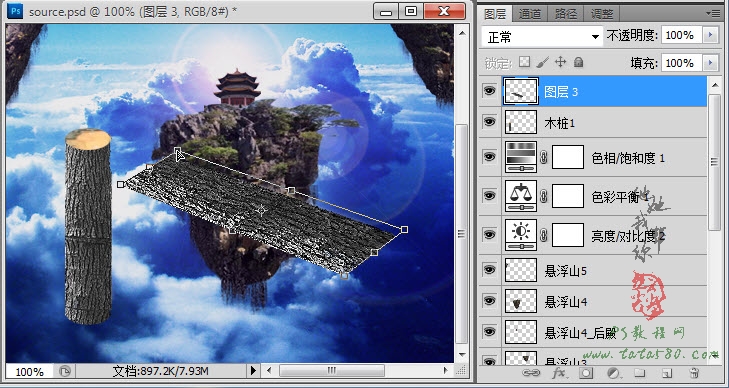Click canvas vertical scrollbar up arrow
The image size is (729, 388).
click(x=461, y=33)
